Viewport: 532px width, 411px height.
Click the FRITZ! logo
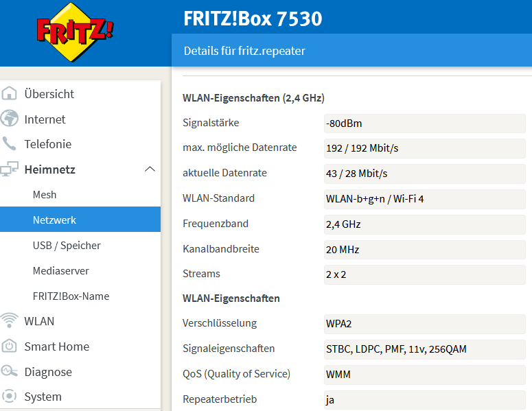[x=75, y=32]
